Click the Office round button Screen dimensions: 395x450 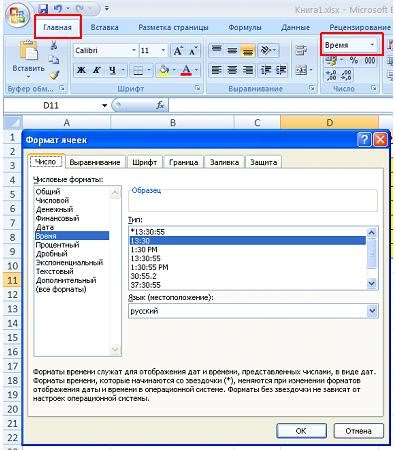[17, 15]
